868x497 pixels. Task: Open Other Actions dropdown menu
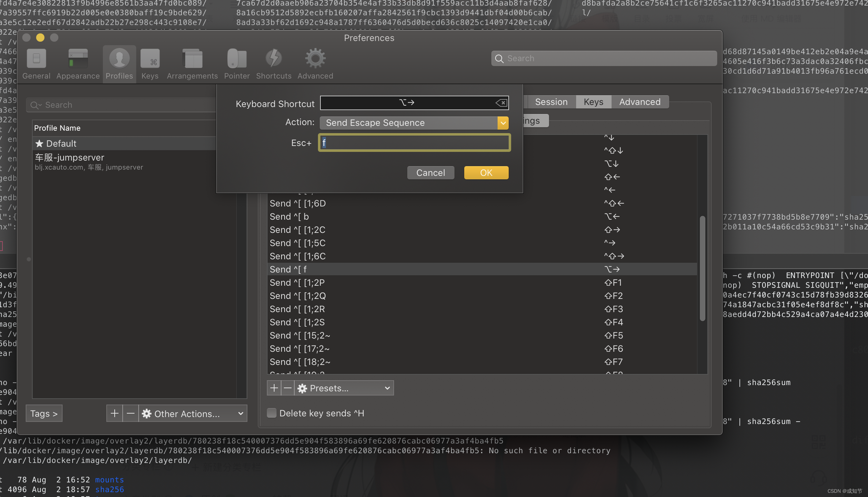[193, 414]
